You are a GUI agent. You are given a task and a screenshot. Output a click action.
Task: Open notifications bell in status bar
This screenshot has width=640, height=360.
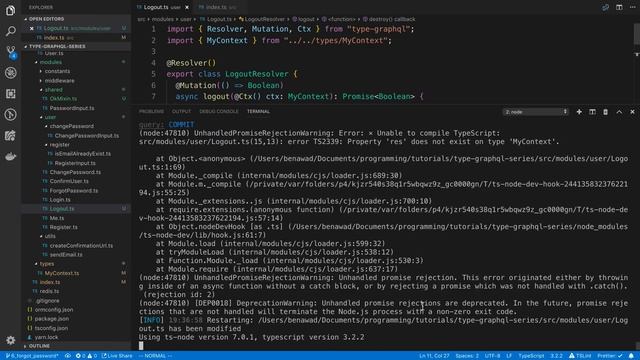point(631,356)
